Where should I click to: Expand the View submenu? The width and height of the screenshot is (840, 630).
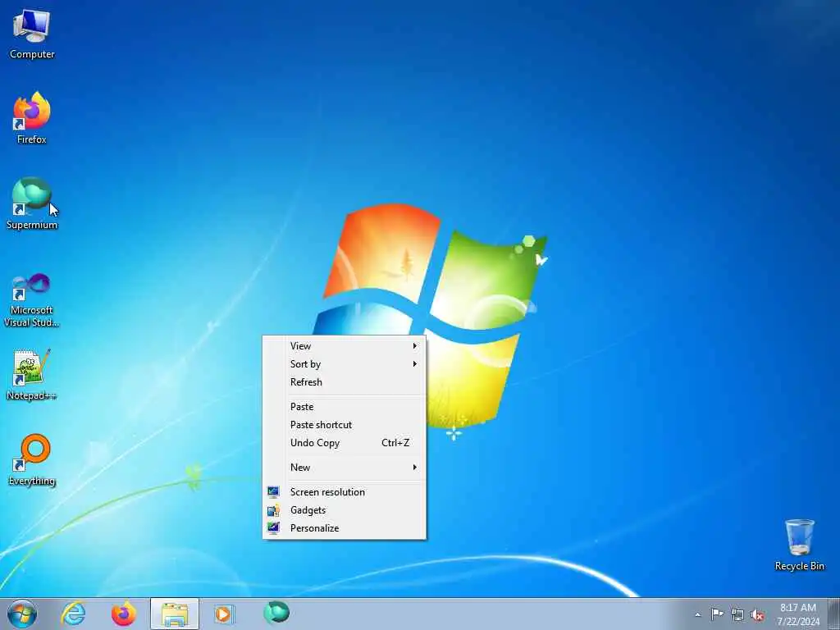(344, 346)
